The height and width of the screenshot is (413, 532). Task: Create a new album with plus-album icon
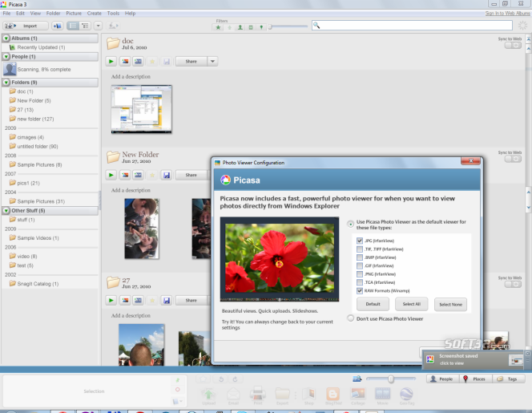point(58,26)
